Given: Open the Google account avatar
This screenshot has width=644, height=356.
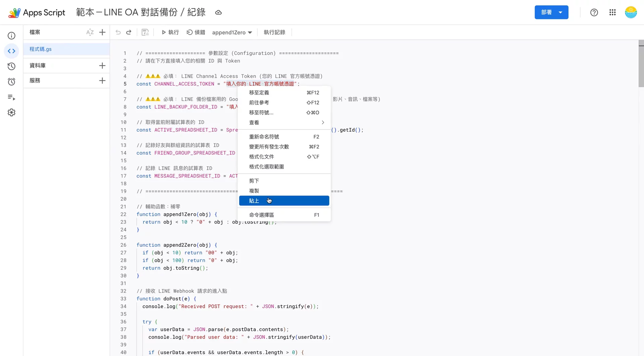Looking at the screenshot, I should coord(631,12).
